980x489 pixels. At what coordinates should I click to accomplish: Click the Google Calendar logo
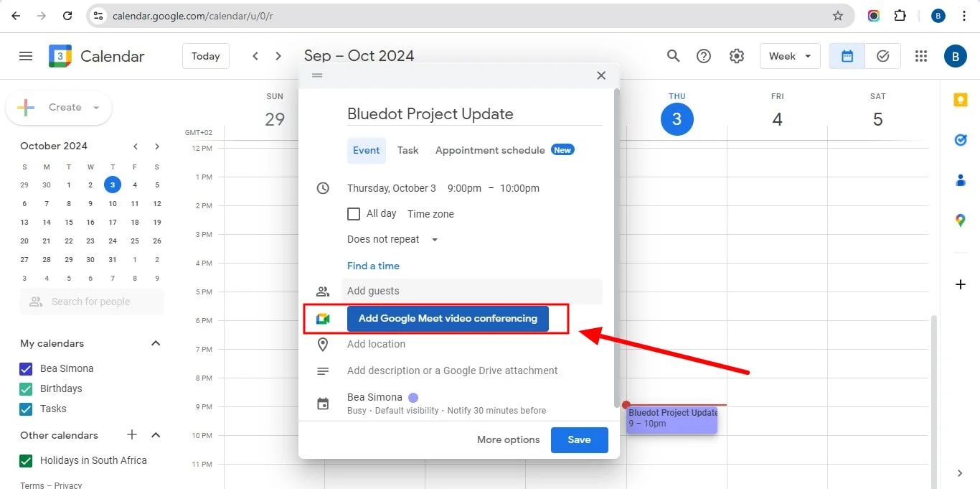click(60, 56)
